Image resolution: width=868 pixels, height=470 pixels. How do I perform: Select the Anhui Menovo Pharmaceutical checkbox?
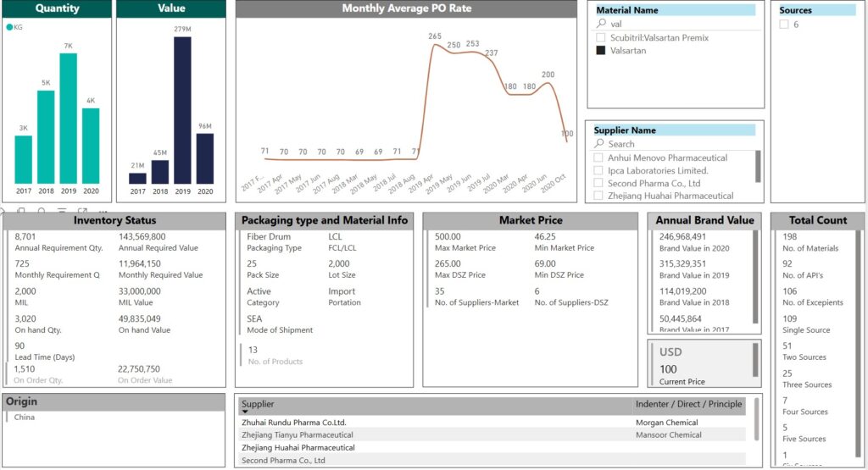[x=598, y=158]
